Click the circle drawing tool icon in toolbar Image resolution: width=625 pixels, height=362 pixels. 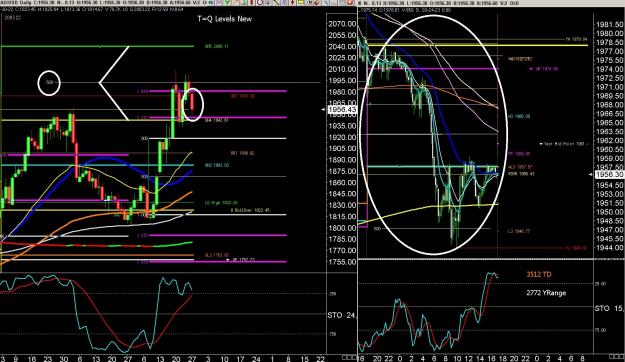pyautogui.click(x=260, y=2)
